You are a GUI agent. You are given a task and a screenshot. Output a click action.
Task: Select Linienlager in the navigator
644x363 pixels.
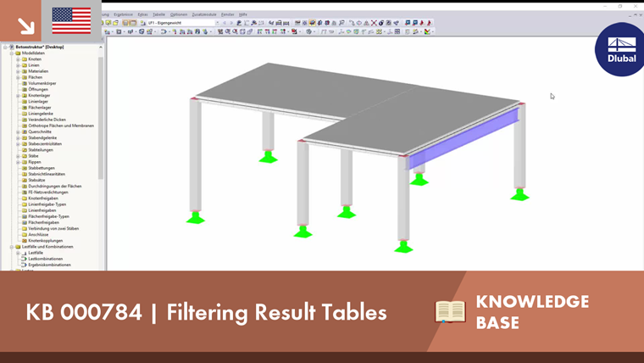tap(38, 102)
